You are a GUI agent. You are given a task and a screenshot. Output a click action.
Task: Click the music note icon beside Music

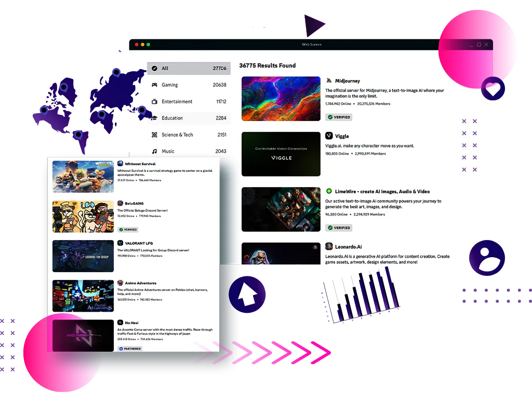pyautogui.click(x=154, y=151)
